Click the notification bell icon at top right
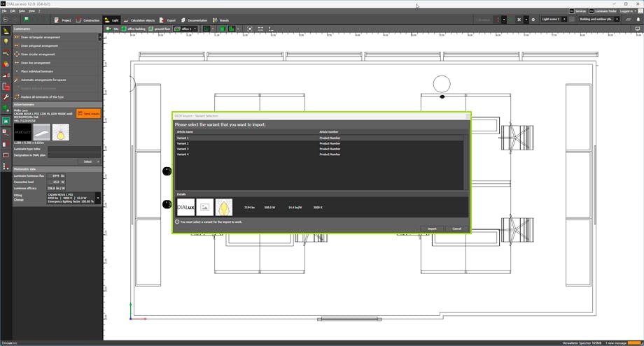This screenshot has width=644, height=346. point(638,20)
